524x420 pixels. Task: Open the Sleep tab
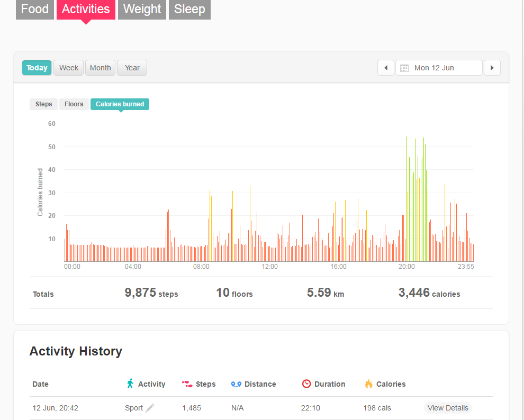189,10
